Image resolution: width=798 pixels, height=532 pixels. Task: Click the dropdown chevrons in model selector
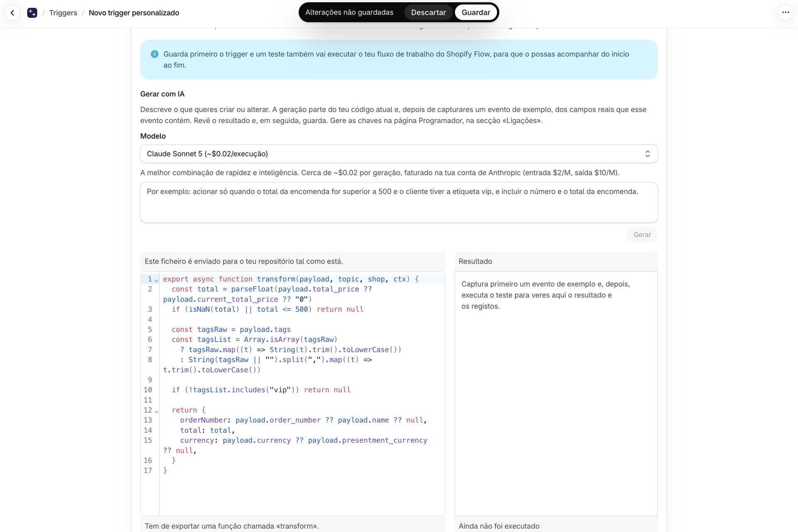[x=647, y=154]
